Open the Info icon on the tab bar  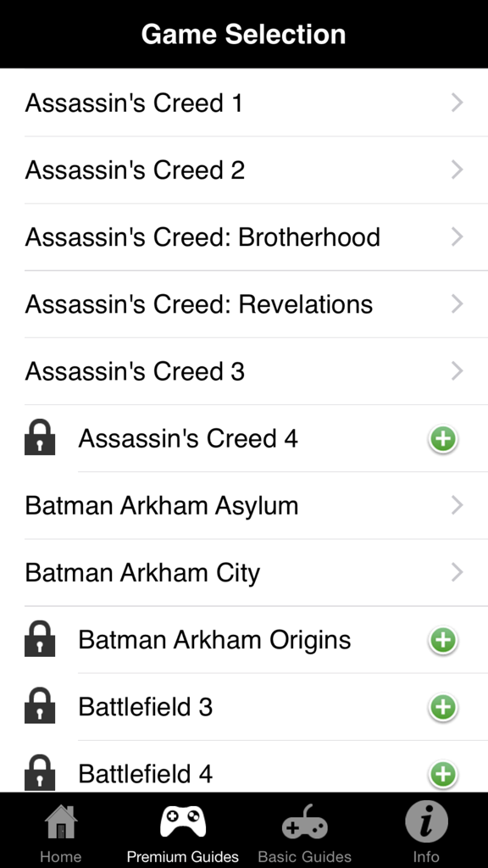(426, 821)
